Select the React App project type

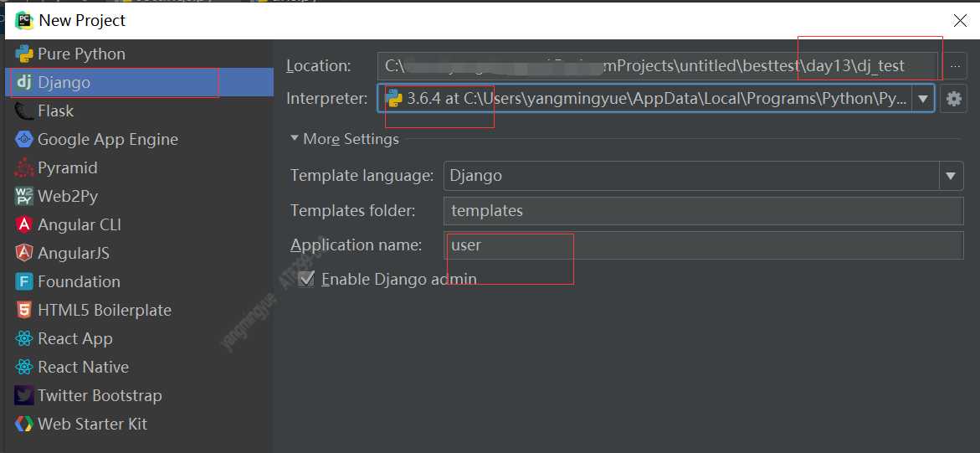point(139,338)
